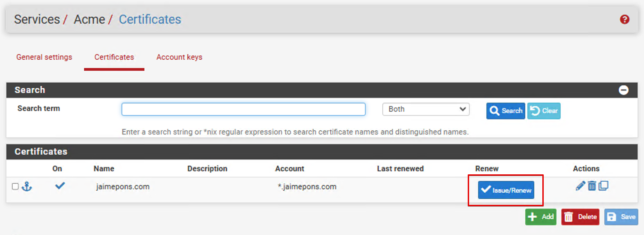Click the red Delete button
644x235 pixels.
(x=580, y=217)
